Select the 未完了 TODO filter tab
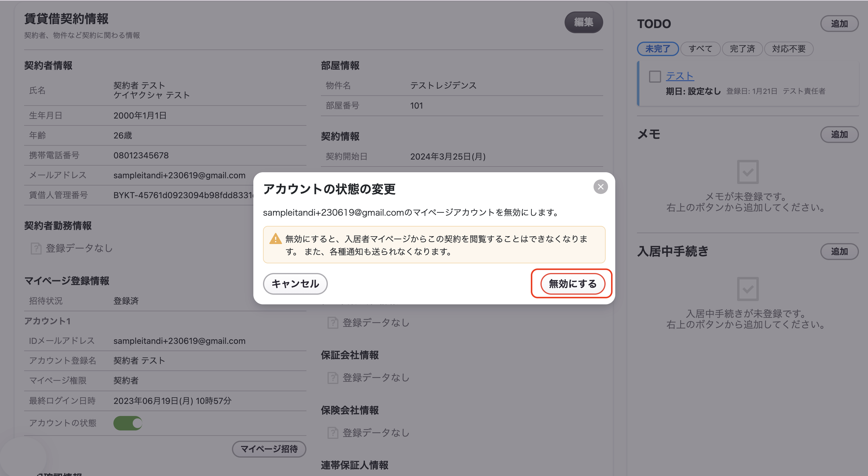This screenshot has width=868, height=476. tap(657, 49)
